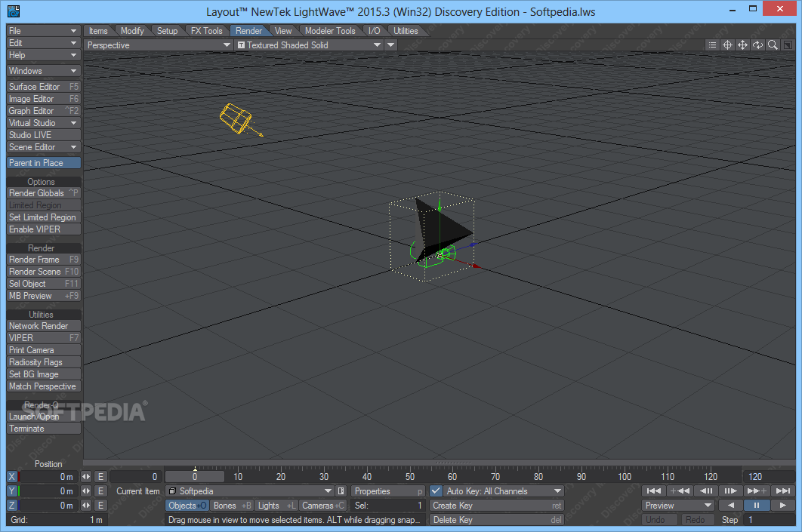Click frame 60 on the timeline
This screenshot has width=802, height=532.
click(x=452, y=476)
